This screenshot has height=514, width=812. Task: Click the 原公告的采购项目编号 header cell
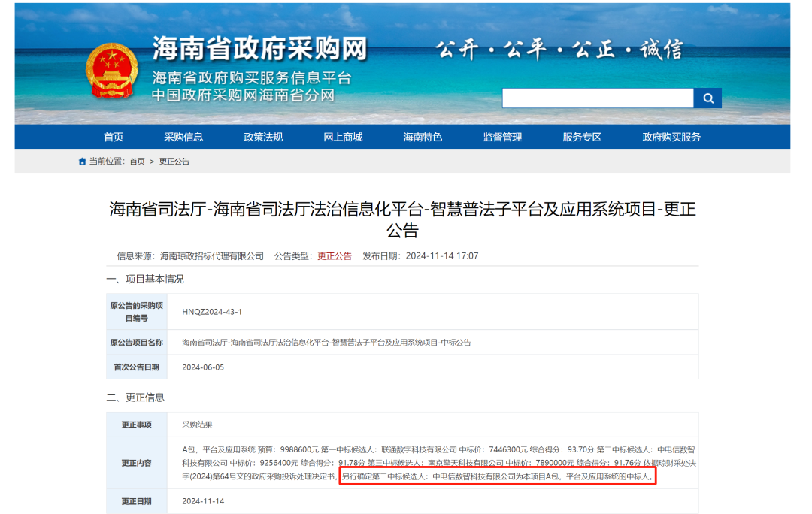pyautogui.click(x=137, y=312)
